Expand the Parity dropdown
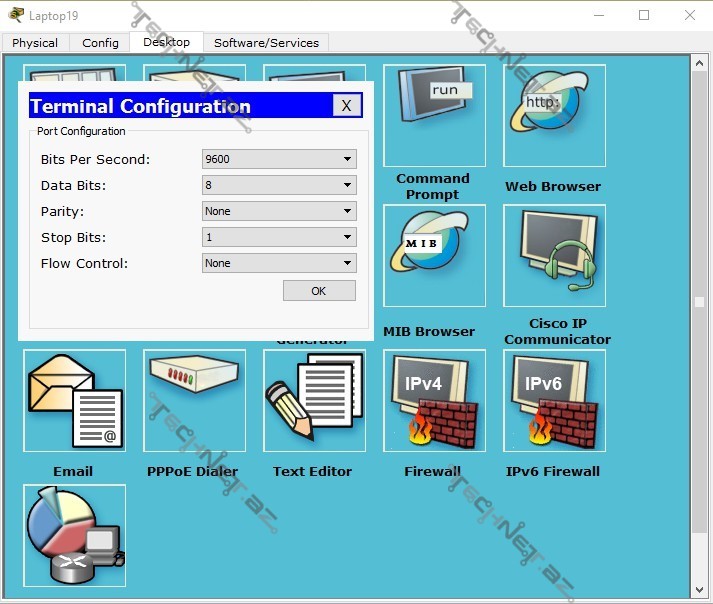Image resolution: width=713 pixels, height=604 pixels. click(x=279, y=211)
